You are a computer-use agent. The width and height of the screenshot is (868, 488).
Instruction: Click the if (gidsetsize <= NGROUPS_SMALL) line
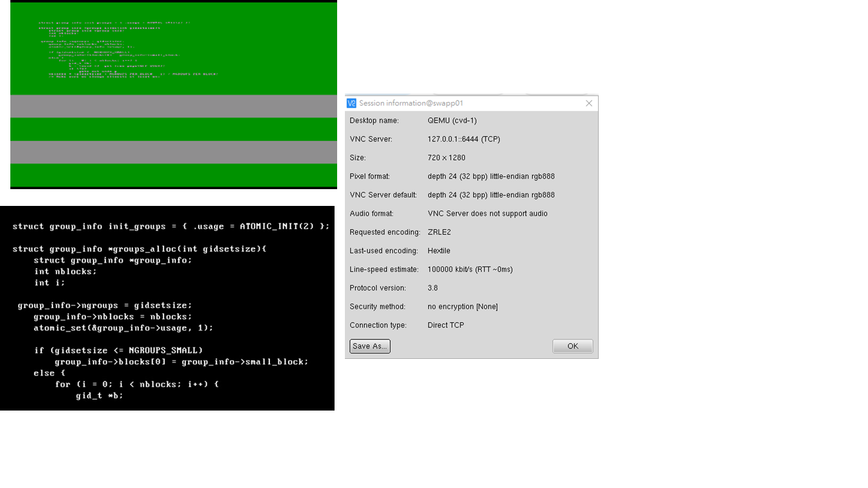[118, 351]
